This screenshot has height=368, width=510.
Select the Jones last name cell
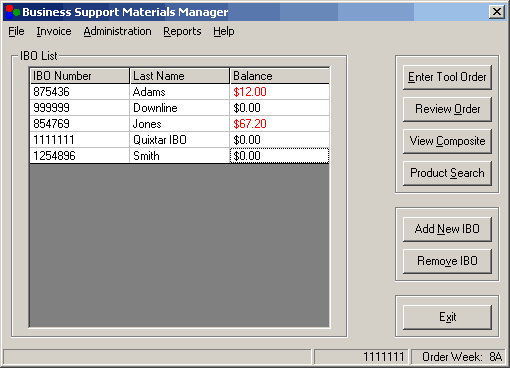180,124
